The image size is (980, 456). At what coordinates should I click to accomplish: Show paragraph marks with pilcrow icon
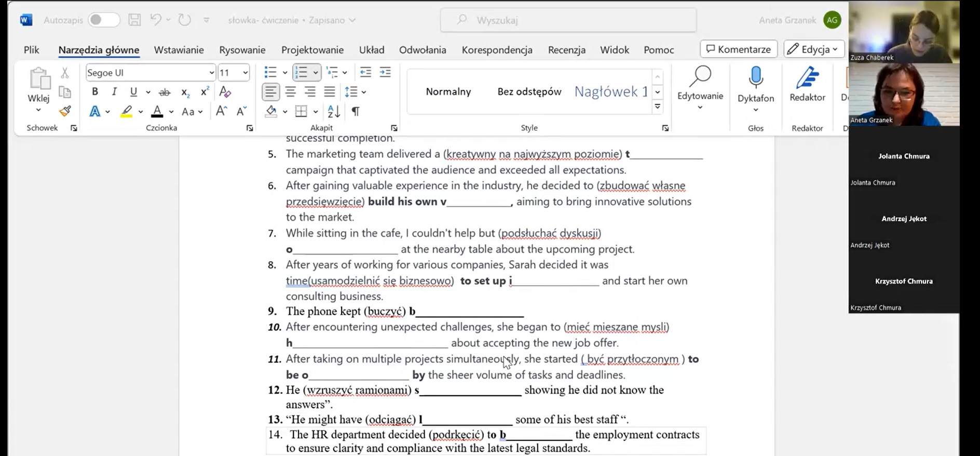(356, 111)
